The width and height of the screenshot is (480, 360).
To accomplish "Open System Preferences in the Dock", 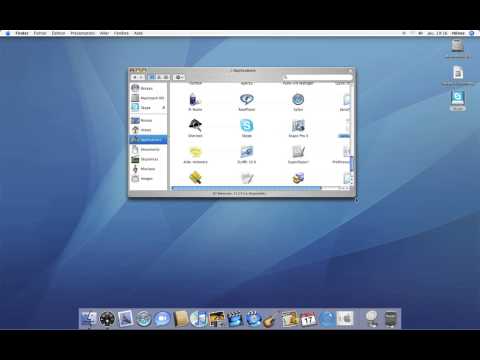I will (345, 319).
